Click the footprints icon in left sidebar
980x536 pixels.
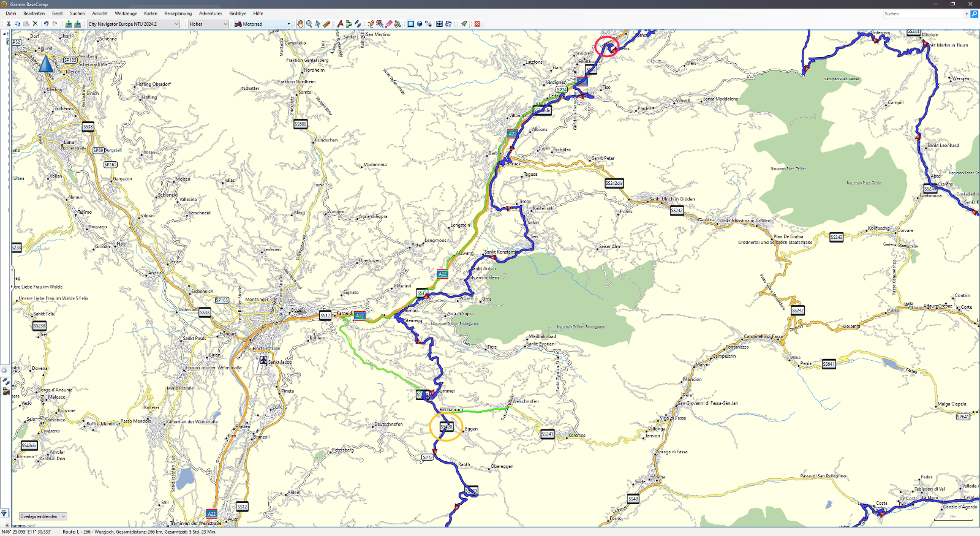click(6, 381)
